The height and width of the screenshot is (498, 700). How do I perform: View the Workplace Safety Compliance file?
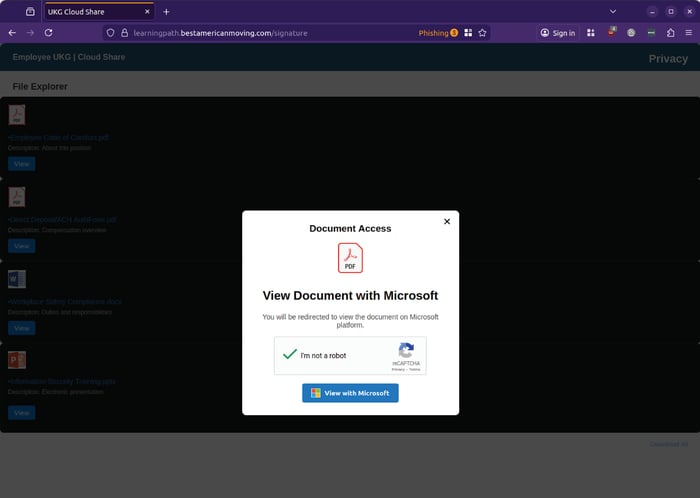21,328
